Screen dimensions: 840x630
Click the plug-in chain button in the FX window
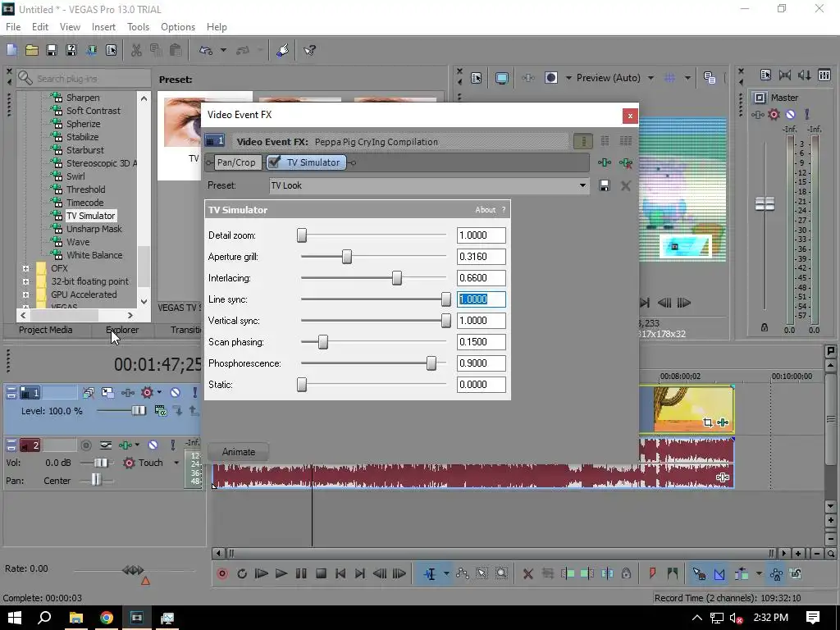click(x=605, y=162)
